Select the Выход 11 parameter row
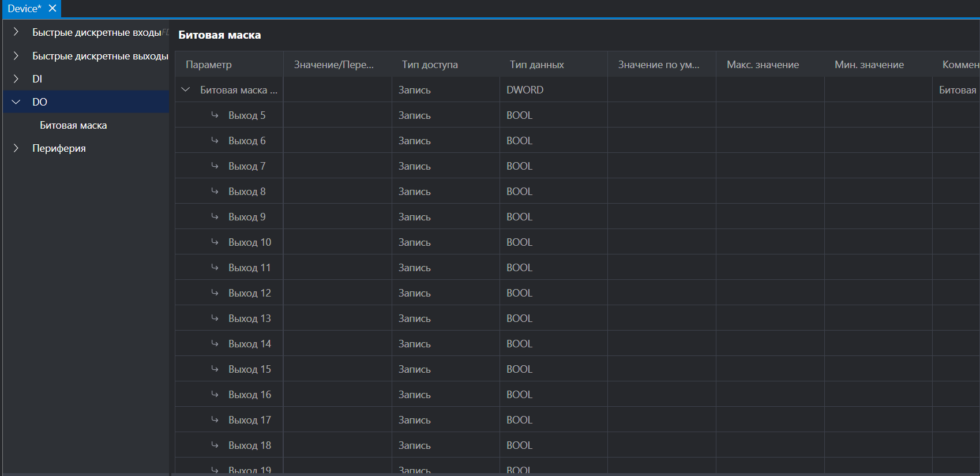The width and height of the screenshot is (980, 476). 577,267
